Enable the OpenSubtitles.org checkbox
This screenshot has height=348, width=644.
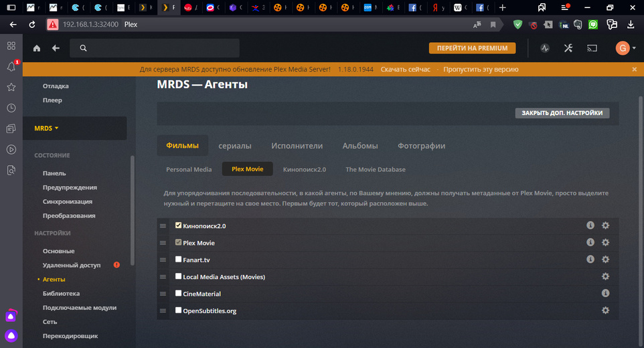pos(178,310)
